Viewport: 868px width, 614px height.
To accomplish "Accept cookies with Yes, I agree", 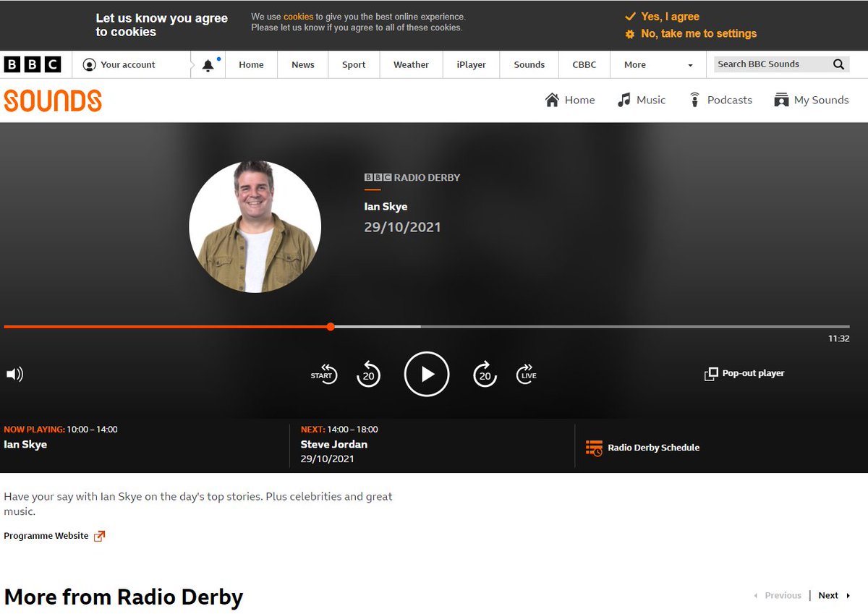I will tap(662, 17).
